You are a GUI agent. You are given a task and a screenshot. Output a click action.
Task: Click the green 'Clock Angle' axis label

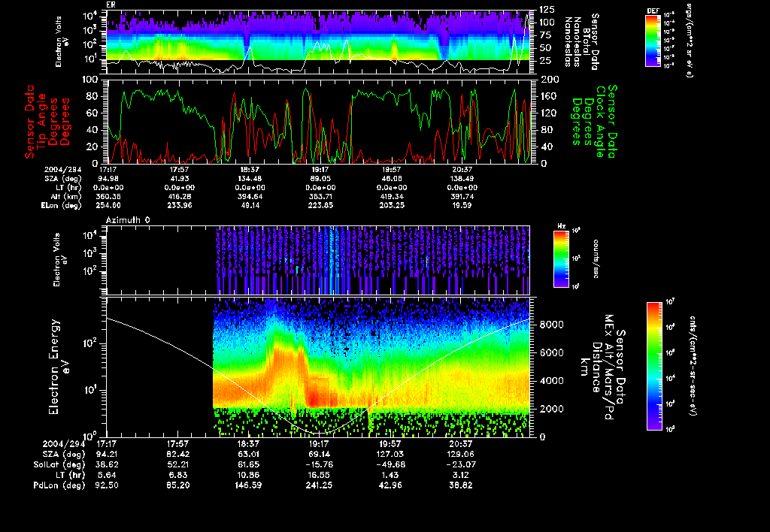(x=600, y=122)
